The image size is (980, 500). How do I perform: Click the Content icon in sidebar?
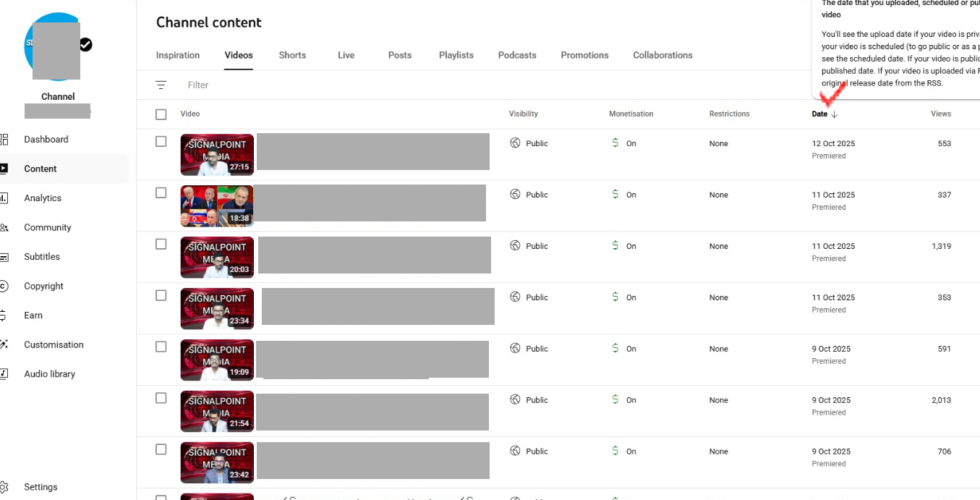[x=4, y=169]
